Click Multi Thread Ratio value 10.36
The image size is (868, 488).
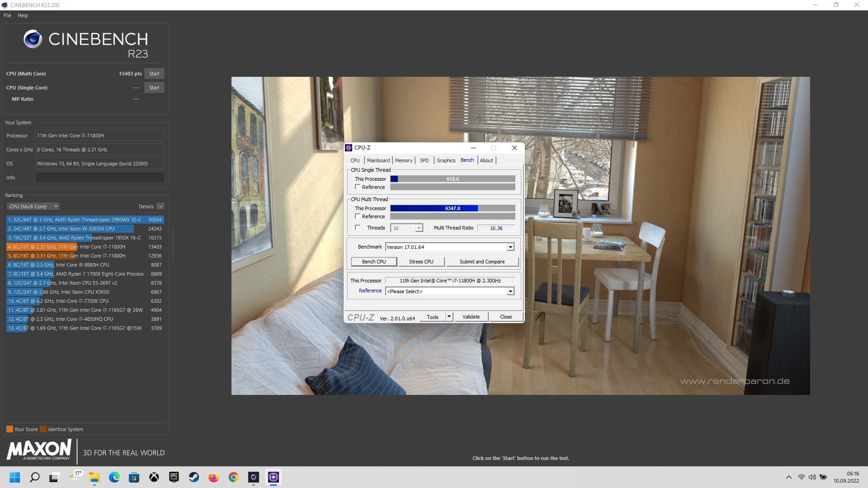coord(496,228)
